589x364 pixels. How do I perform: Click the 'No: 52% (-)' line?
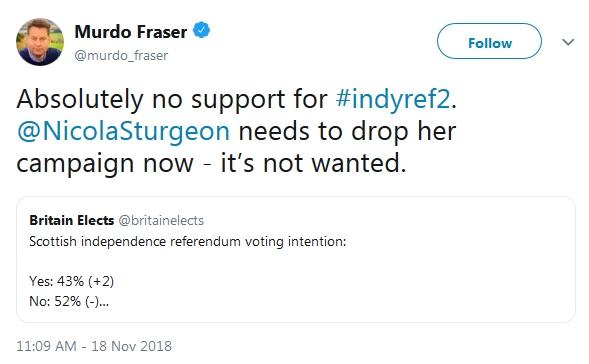pyautogui.click(x=64, y=301)
